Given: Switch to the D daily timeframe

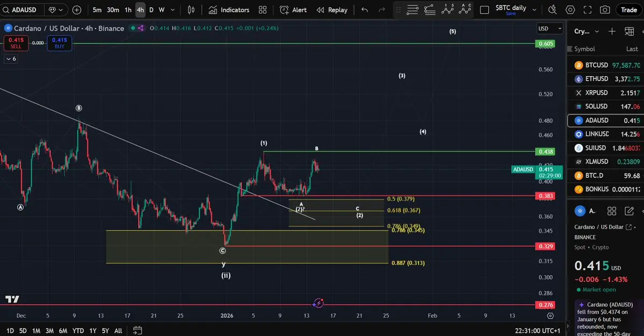Looking at the screenshot, I should click(x=151, y=10).
